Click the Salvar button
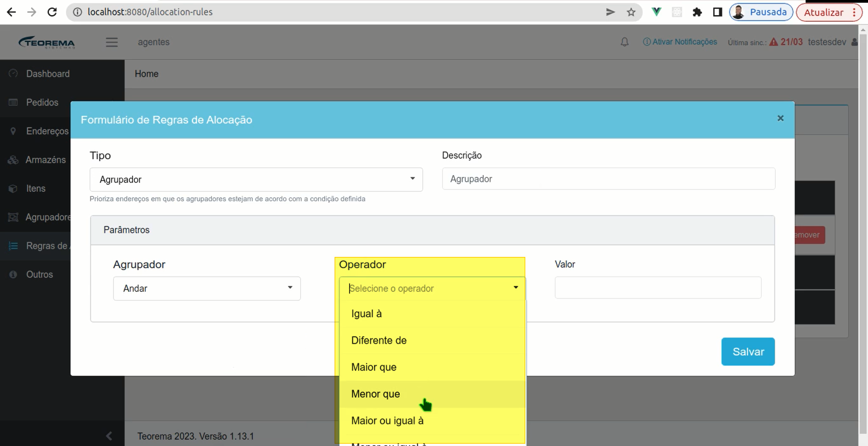Viewport: 868px width, 446px height. point(748,351)
